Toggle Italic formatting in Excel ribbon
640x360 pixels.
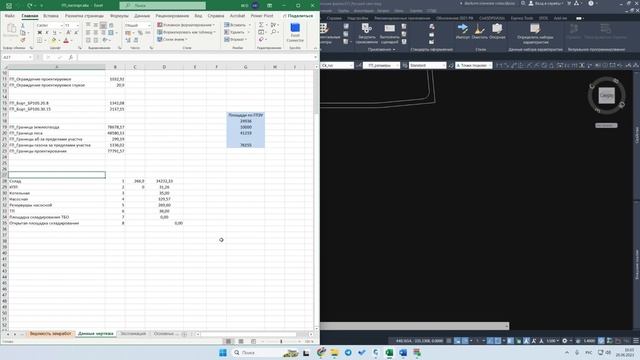click(47, 33)
